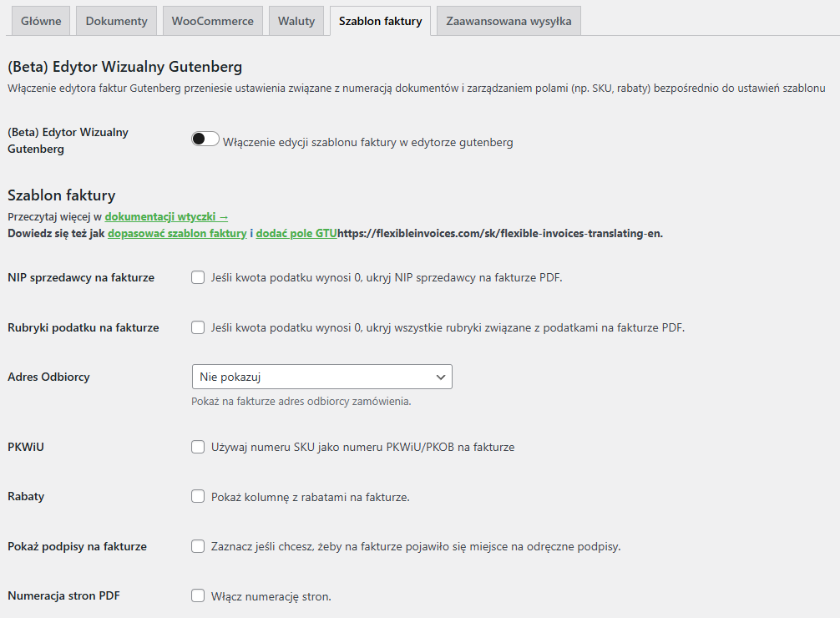Viewport: 840px width, 618px height.
Task: Enable the Gutenberg visual editor toggle
Action: 205,139
